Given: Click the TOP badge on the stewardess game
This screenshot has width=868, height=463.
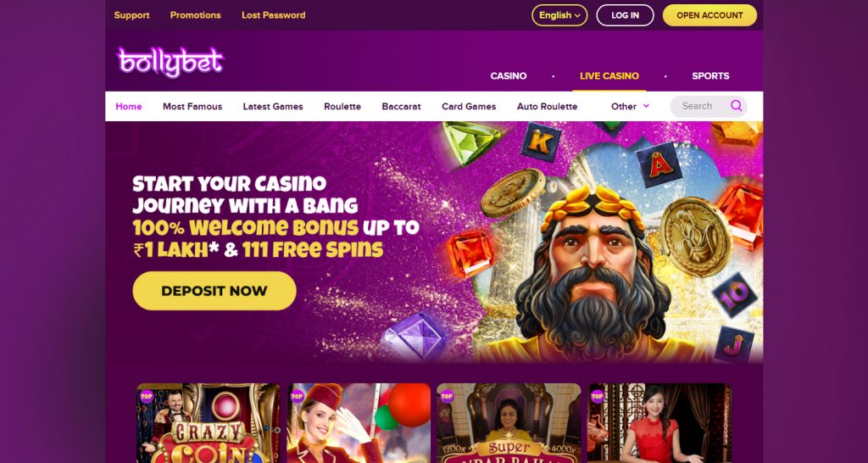Looking at the screenshot, I should 297,396.
